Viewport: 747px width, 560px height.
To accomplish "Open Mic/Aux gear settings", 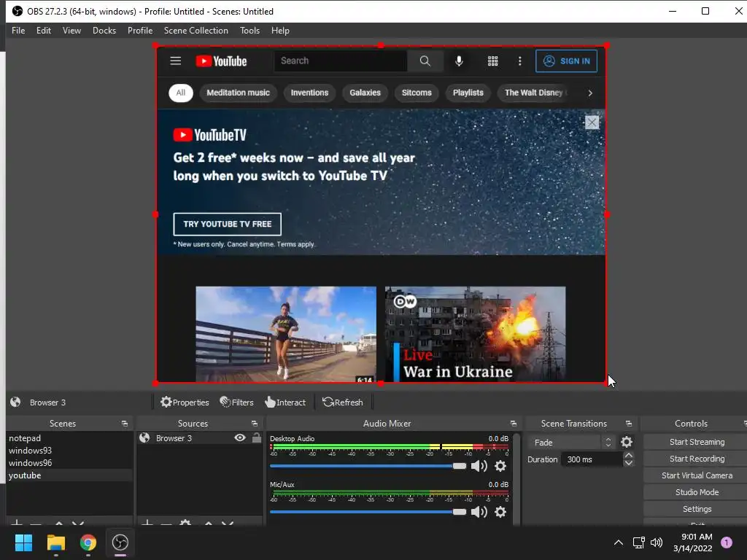I will point(500,512).
